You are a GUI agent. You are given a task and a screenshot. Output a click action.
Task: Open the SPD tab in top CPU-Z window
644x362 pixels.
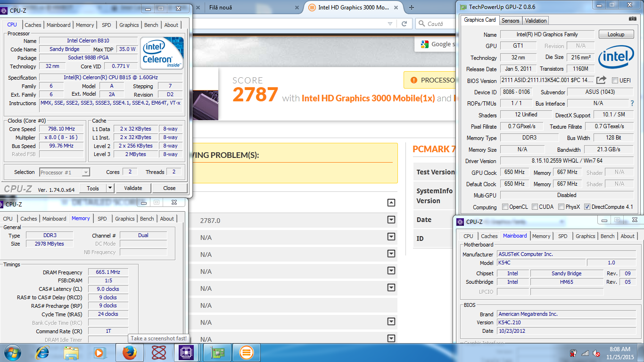(x=107, y=25)
